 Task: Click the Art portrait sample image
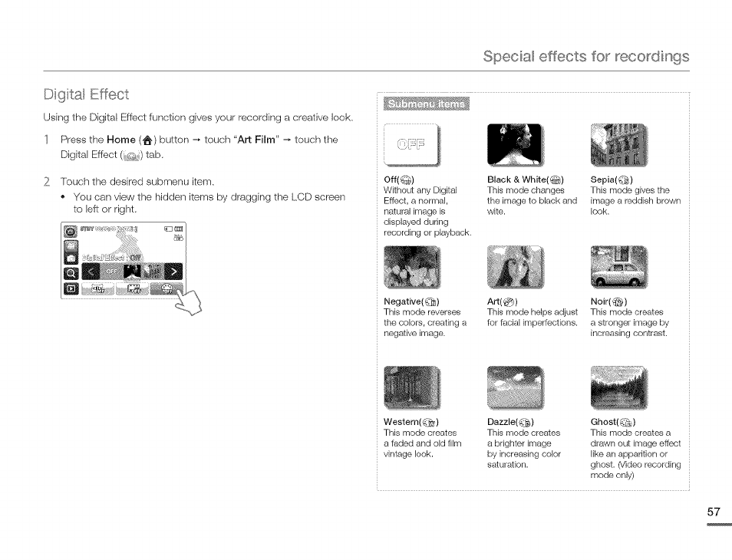coord(515,266)
